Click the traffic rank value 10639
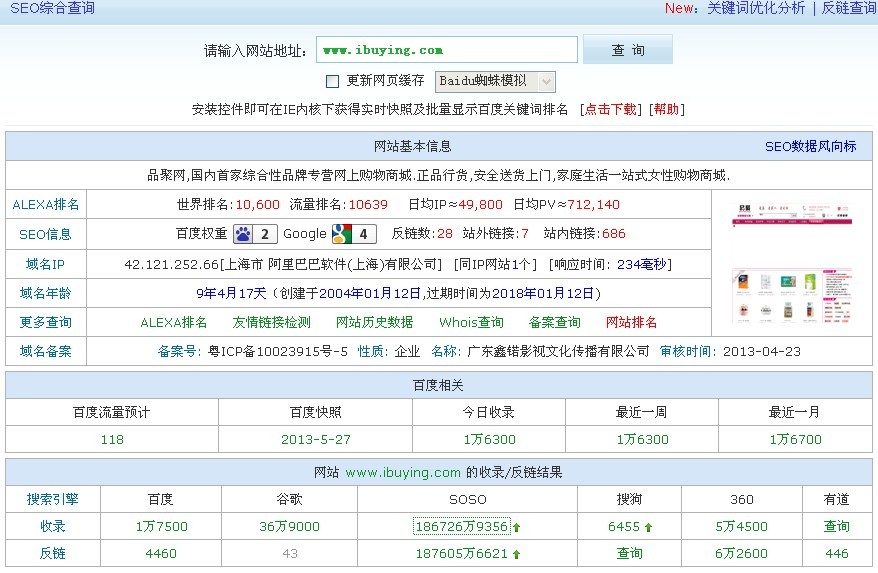The image size is (878, 573). pos(368,205)
